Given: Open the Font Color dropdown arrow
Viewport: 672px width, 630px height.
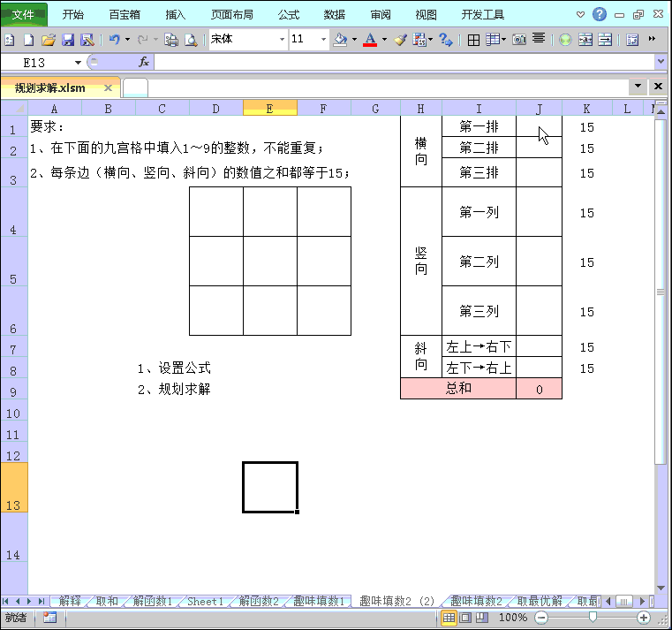Looking at the screenshot, I should pyautogui.click(x=384, y=40).
